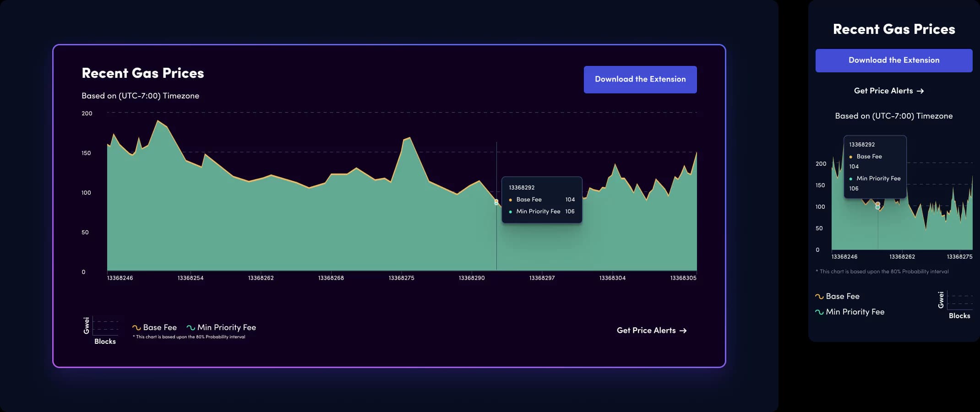This screenshot has width=980, height=412.
Task: Click x-axis label 13368275 on mobile chart
Action: point(959,257)
